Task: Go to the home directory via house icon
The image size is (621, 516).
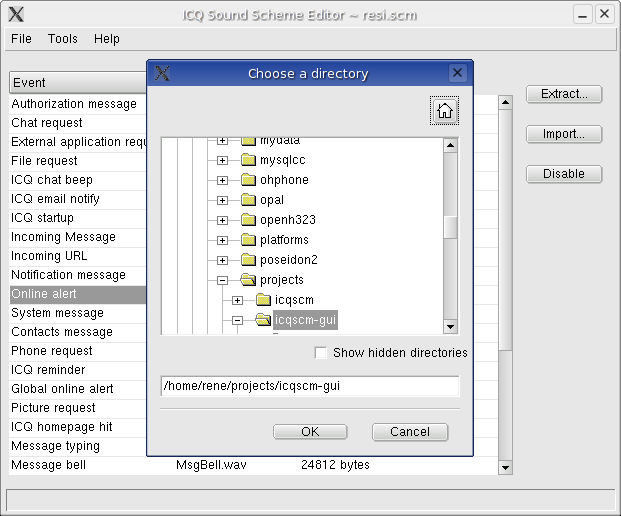Action: pyautogui.click(x=444, y=110)
